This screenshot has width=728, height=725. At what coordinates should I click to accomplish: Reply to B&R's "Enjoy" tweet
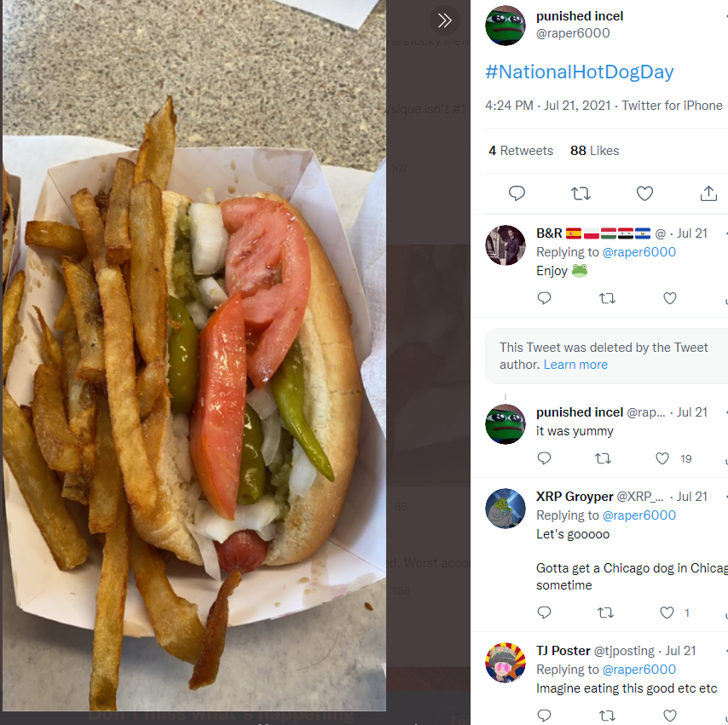click(544, 298)
